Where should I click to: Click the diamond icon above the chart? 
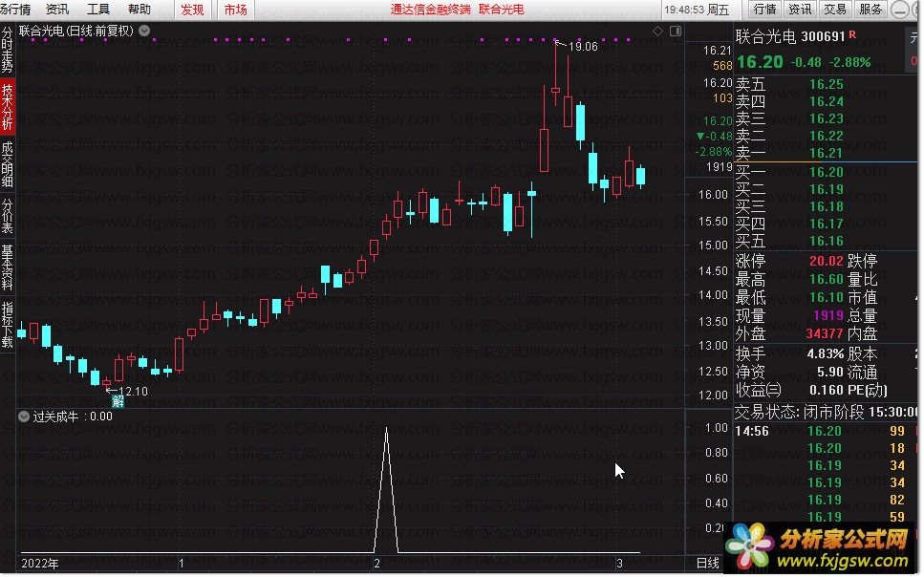pos(657,31)
